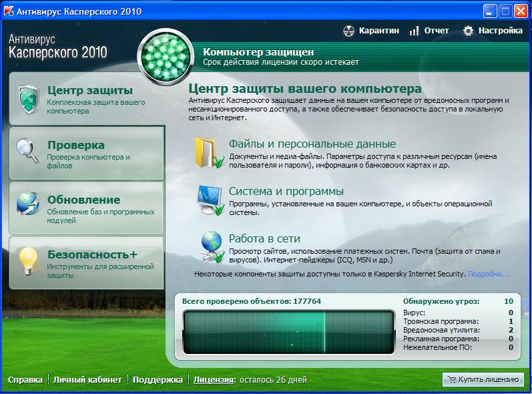Click the magnifying glass Проверка icon
This screenshot has width=532, height=394.
click(27, 152)
